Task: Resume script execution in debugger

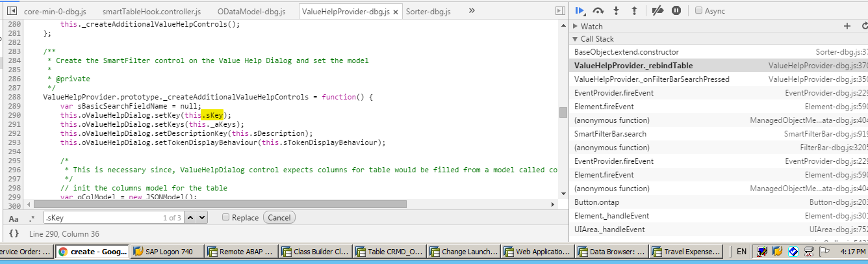Action: click(x=581, y=10)
